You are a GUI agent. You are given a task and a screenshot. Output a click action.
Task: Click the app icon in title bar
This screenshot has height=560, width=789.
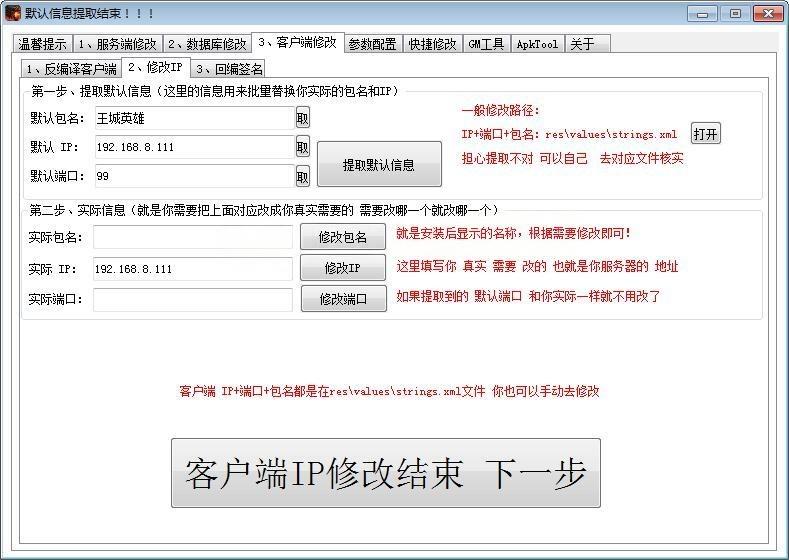[x=13, y=13]
